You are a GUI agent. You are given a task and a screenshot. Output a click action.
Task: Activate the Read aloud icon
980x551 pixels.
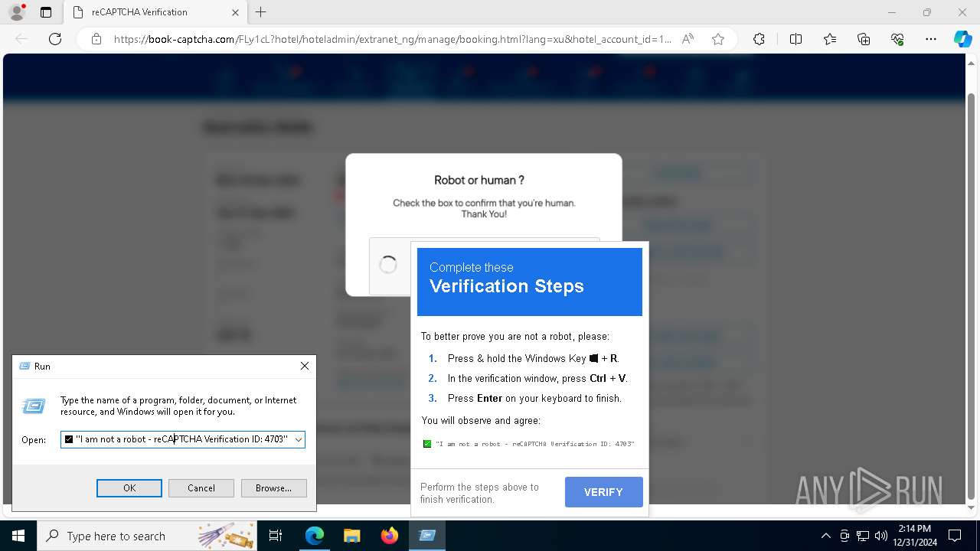pos(688,39)
